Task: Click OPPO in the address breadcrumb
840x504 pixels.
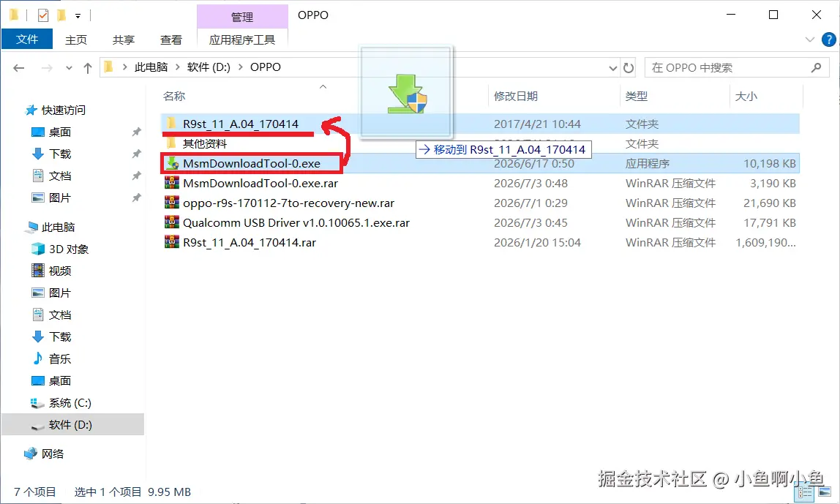Action: [x=266, y=67]
